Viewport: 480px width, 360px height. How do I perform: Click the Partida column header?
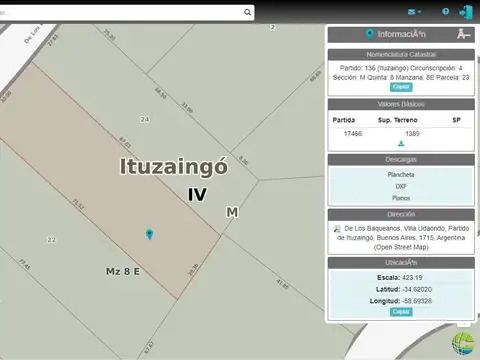[x=344, y=120]
